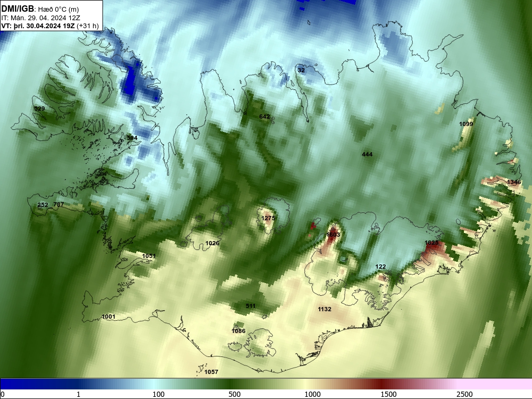This screenshot has width=532, height=399.
Task: Click the map value "1086"
Action: pos(238,331)
